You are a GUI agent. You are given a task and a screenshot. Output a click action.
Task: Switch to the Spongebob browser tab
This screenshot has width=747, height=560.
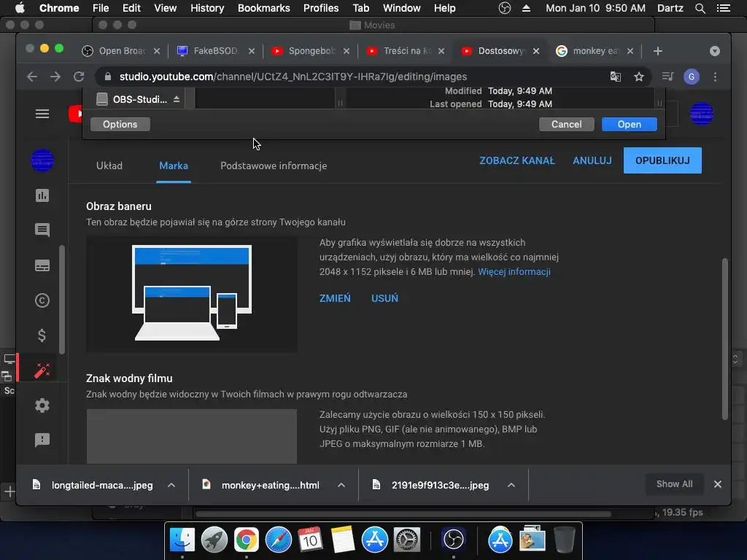311,51
